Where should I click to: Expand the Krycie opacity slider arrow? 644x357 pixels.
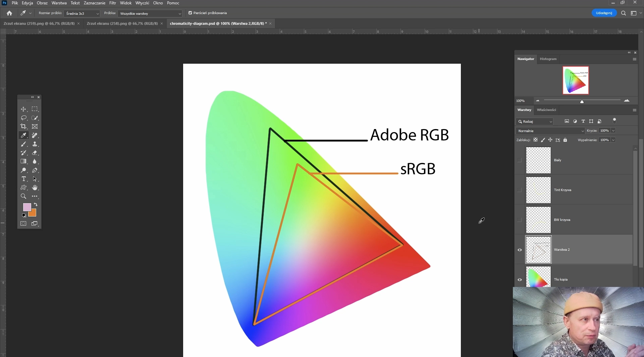(x=613, y=131)
